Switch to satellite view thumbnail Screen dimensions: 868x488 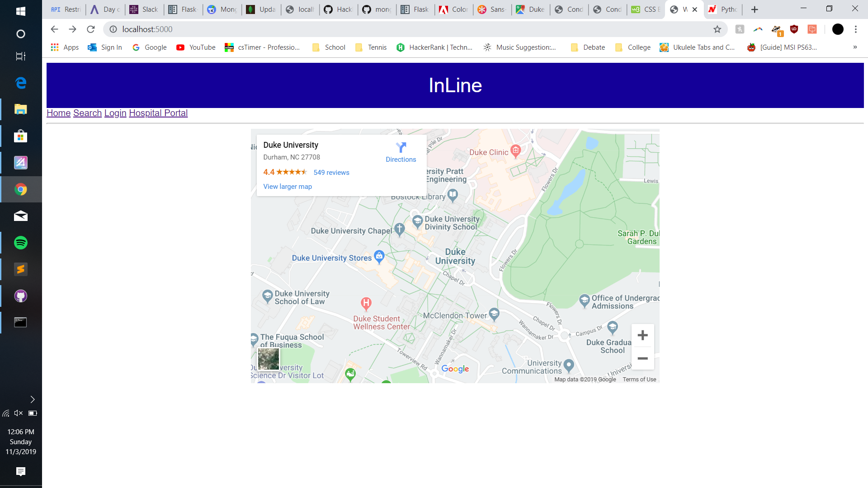(x=269, y=359)
